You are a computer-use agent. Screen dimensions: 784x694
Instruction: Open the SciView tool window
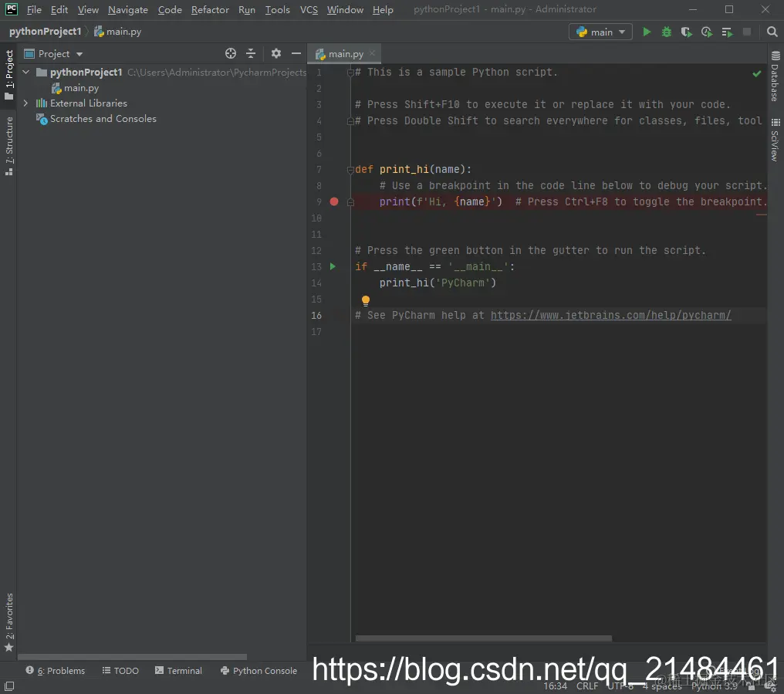pyautogui.click(x=775, y=140)
